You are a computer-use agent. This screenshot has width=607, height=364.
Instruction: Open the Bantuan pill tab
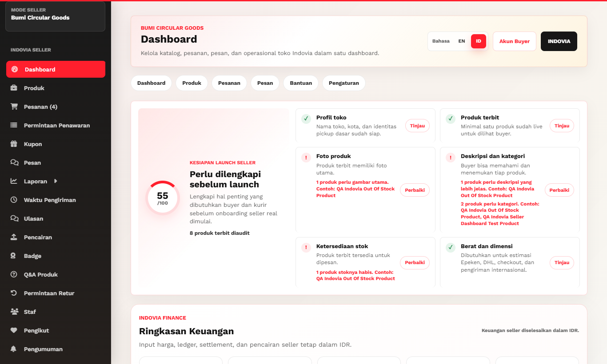click(x=301, y=83)
